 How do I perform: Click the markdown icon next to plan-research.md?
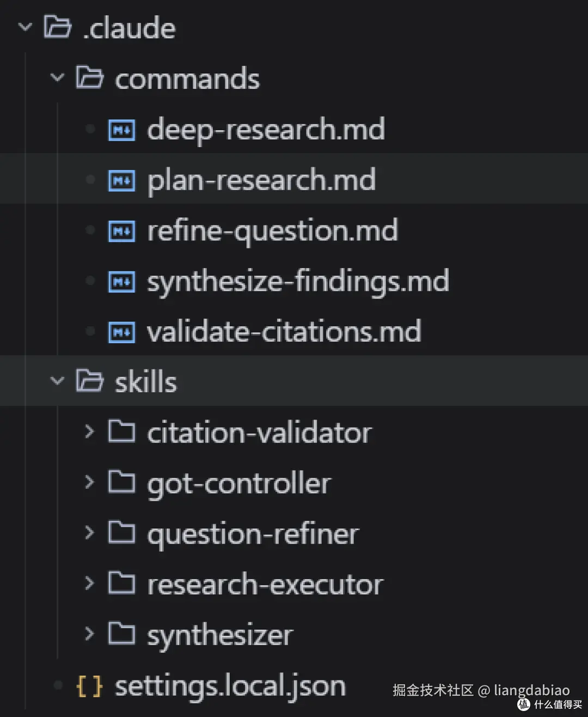pos(121,180)
